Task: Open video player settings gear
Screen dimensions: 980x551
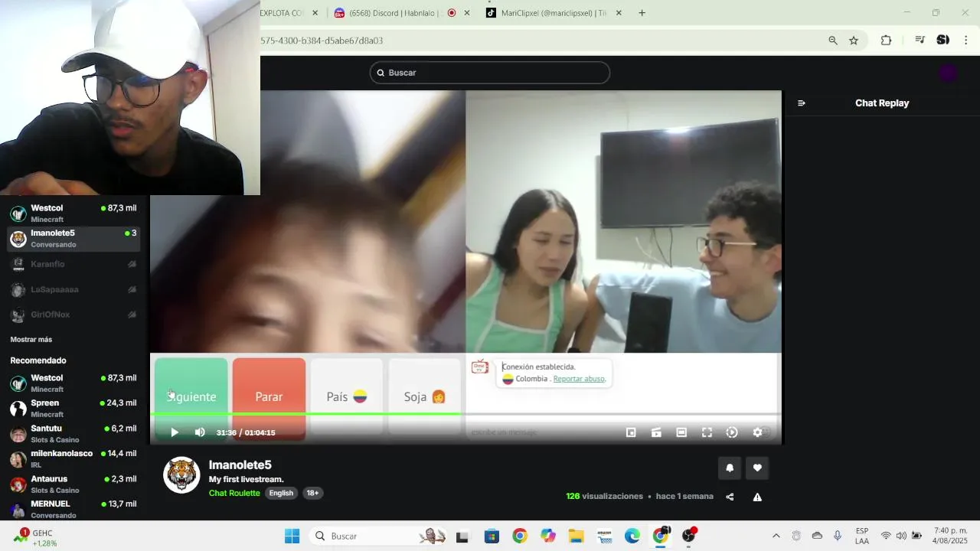Action: [x=757, y=432]
